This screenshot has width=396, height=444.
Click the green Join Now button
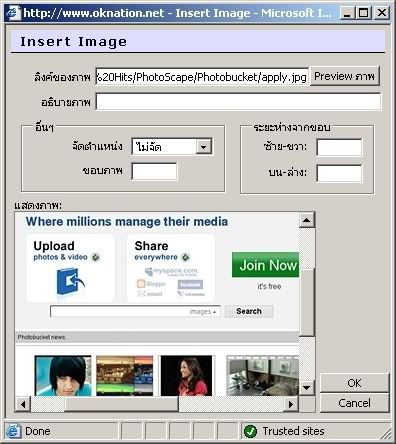tap(266, 265)
